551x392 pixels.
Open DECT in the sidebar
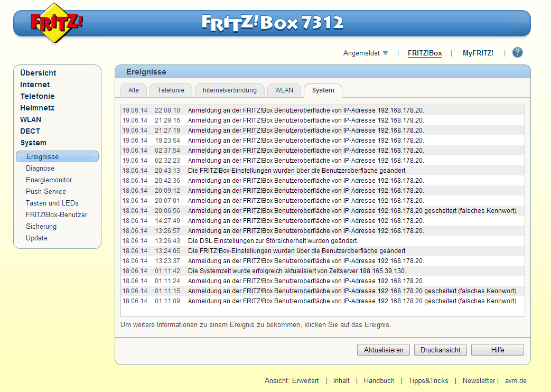(30, 131)
